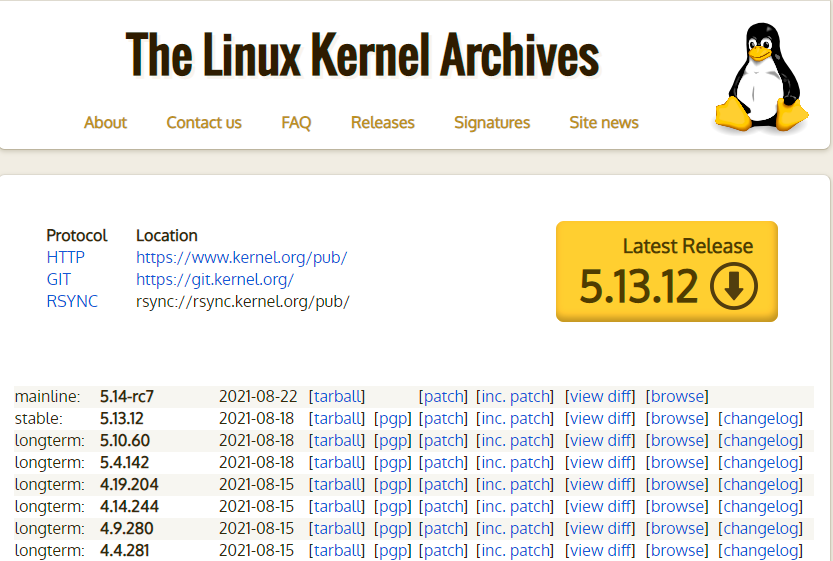View diff for stable 5.13.12
Viewport: 833px width, 561px height.
tap(600, 419)
